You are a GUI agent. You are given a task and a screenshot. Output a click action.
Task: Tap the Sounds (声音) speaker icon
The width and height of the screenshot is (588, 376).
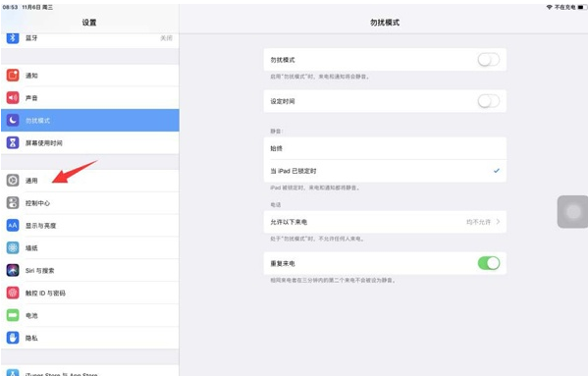click(13, 98)
